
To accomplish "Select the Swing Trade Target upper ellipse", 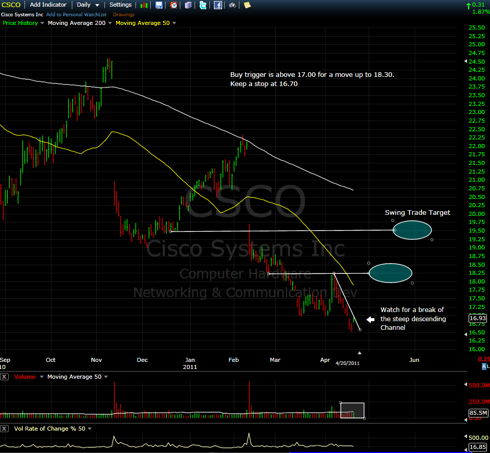I will pos(412,230).
